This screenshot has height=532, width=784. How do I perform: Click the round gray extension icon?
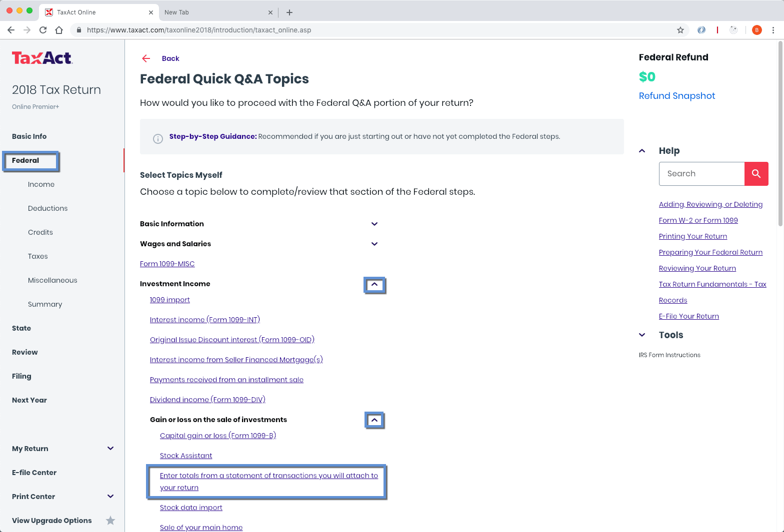[x=733, y=30]
